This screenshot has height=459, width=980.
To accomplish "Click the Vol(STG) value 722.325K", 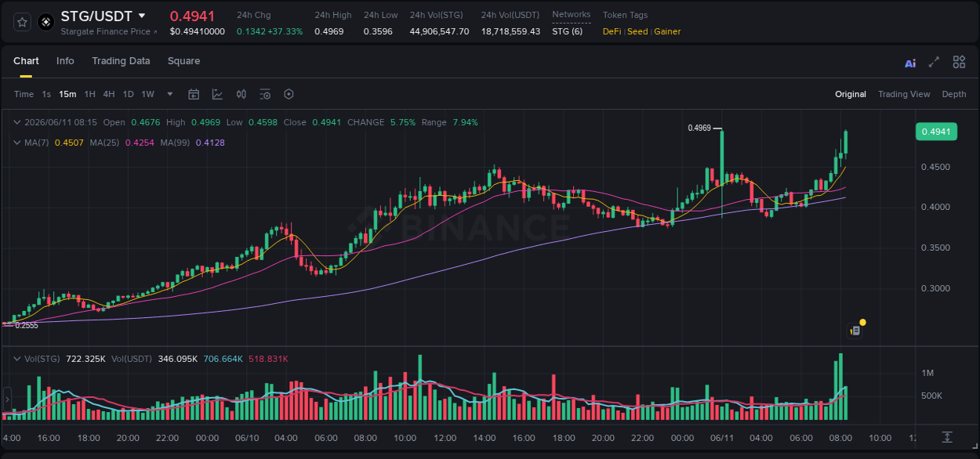I will [84, 359].
